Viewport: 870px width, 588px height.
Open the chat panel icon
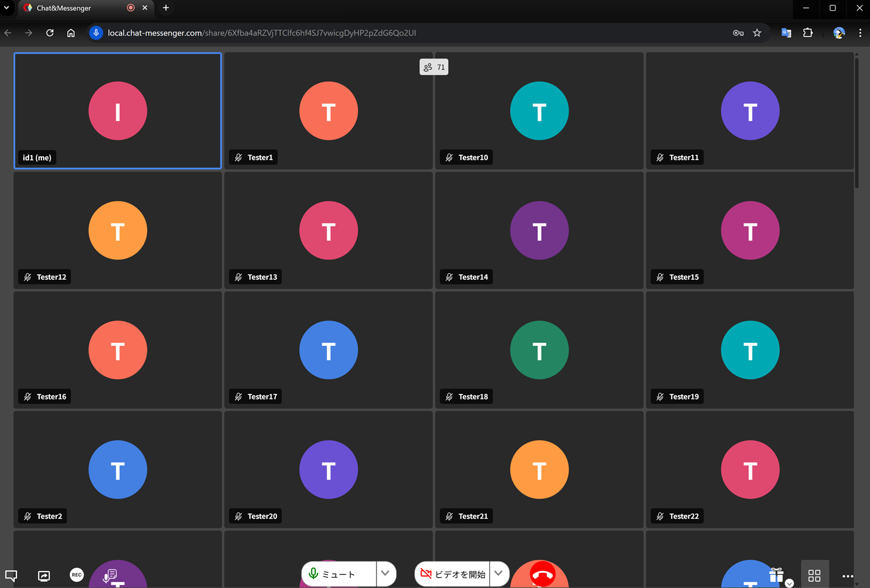click(11, 575)
